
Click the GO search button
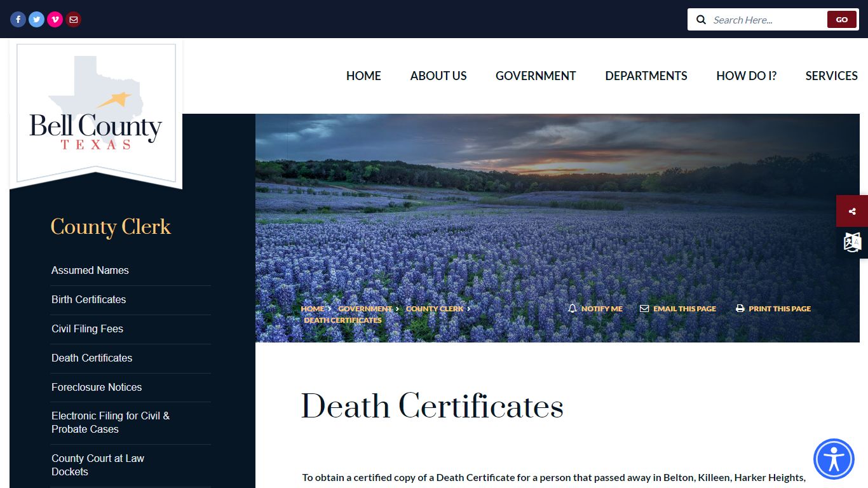pyautogui.click(x=842, y=20)
